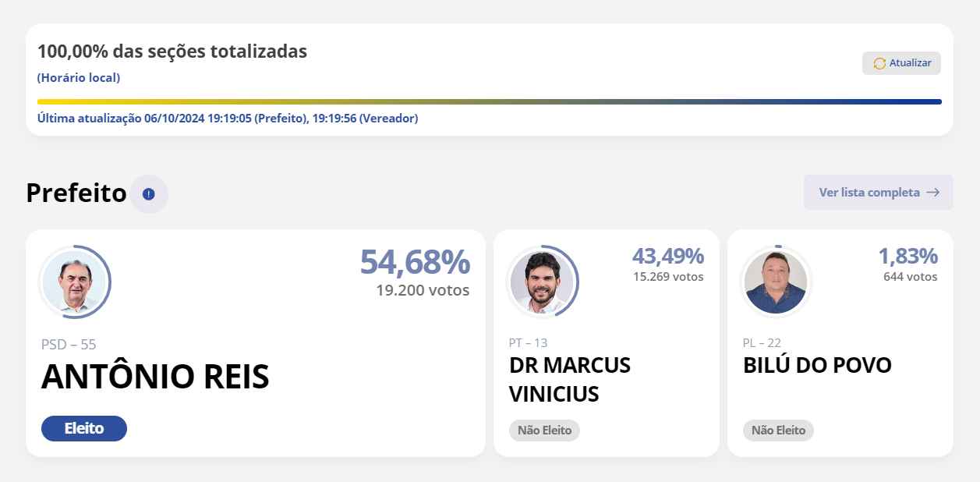Click the Prefeito section heading
The image size is (980, 482).
tap(76, 193)
